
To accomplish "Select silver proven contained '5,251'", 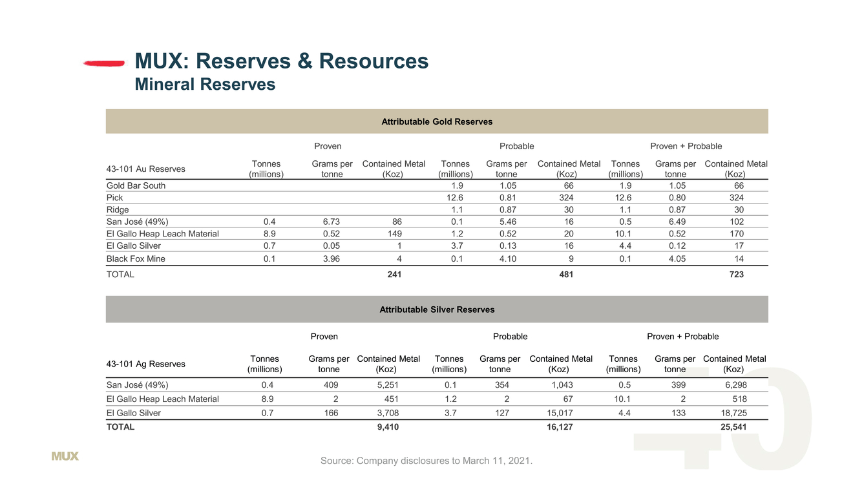I will pos(388,386).
